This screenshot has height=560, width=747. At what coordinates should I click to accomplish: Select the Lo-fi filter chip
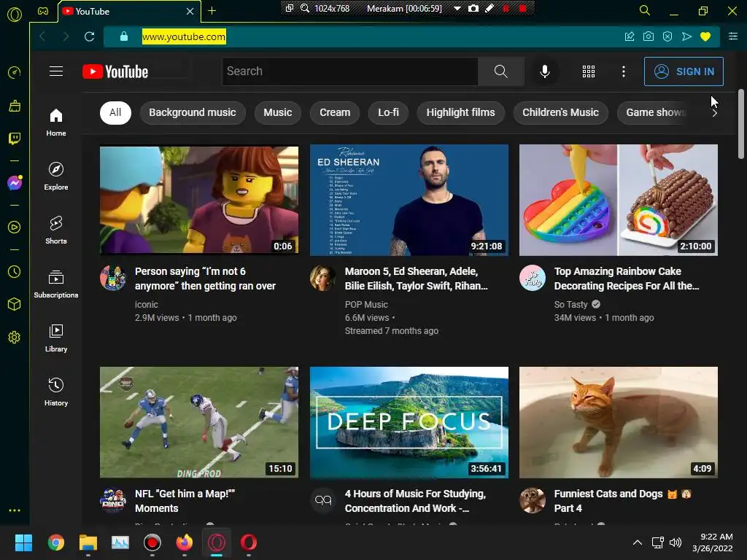pyautogui.click(x=388, y=113)
